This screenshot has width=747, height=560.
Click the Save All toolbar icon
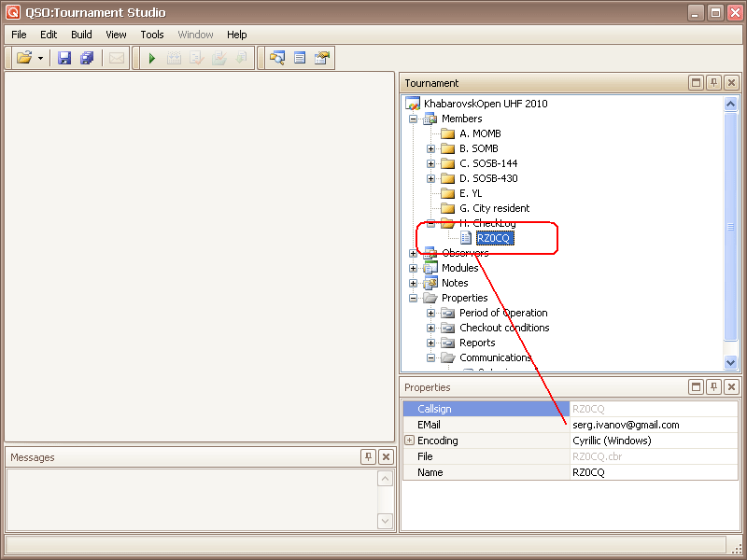pyautogui.click(x=87, y=58)
